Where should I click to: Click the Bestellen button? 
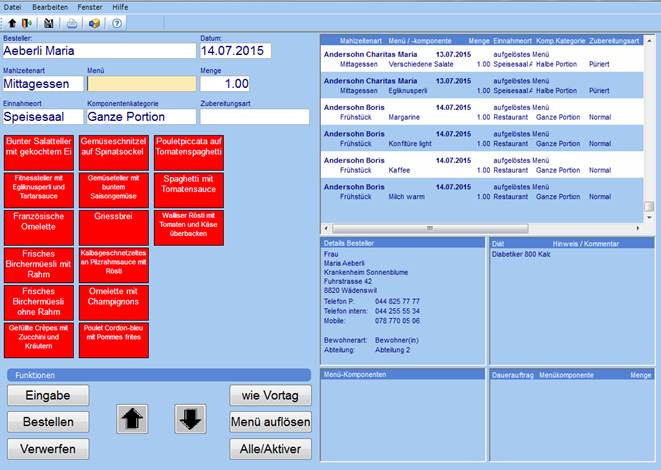[48, 422]
